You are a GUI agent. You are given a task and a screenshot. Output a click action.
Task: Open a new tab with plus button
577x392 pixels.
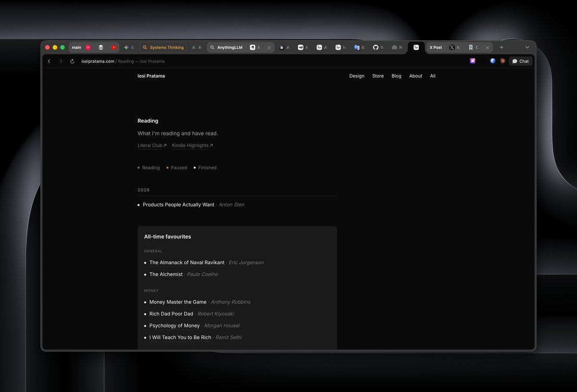click(502, 48)
